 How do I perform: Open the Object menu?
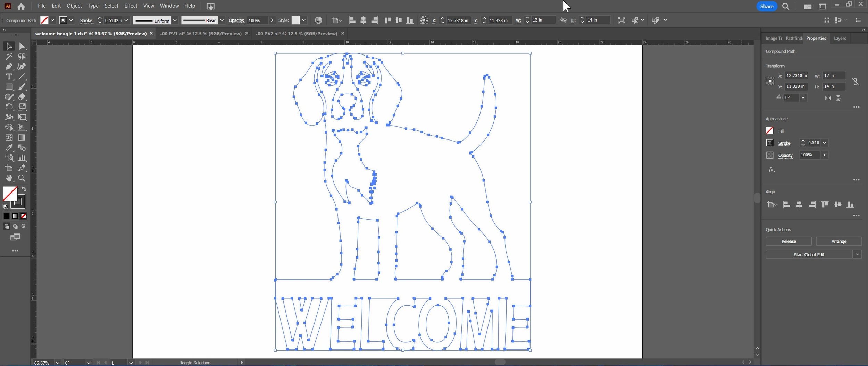(74, 6)
